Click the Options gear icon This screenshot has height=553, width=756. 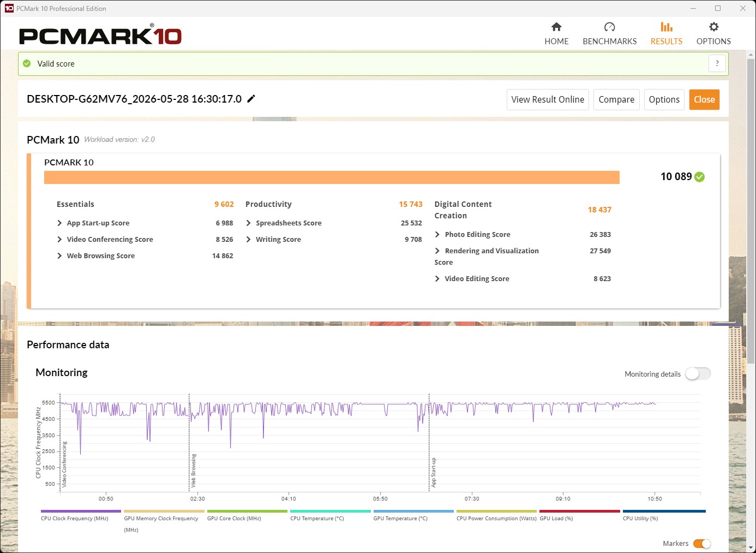pos(713,27)
